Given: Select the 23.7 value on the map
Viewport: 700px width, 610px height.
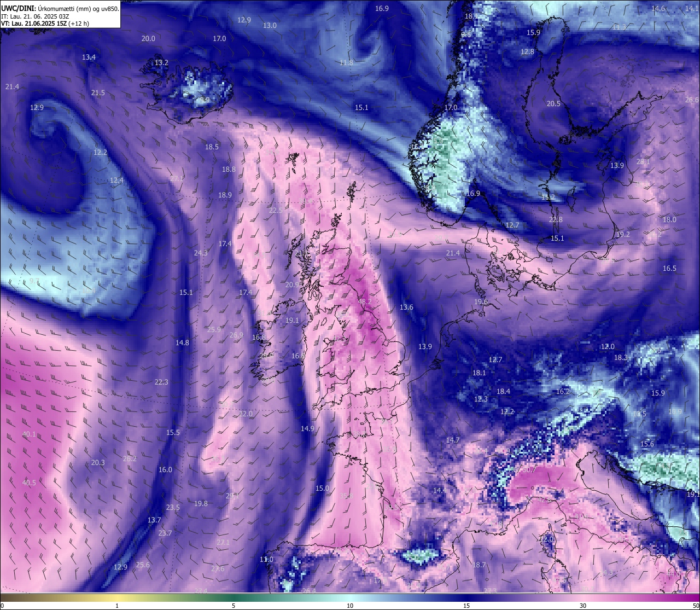Looking at the screenshot, I should [x=165, y=533].
